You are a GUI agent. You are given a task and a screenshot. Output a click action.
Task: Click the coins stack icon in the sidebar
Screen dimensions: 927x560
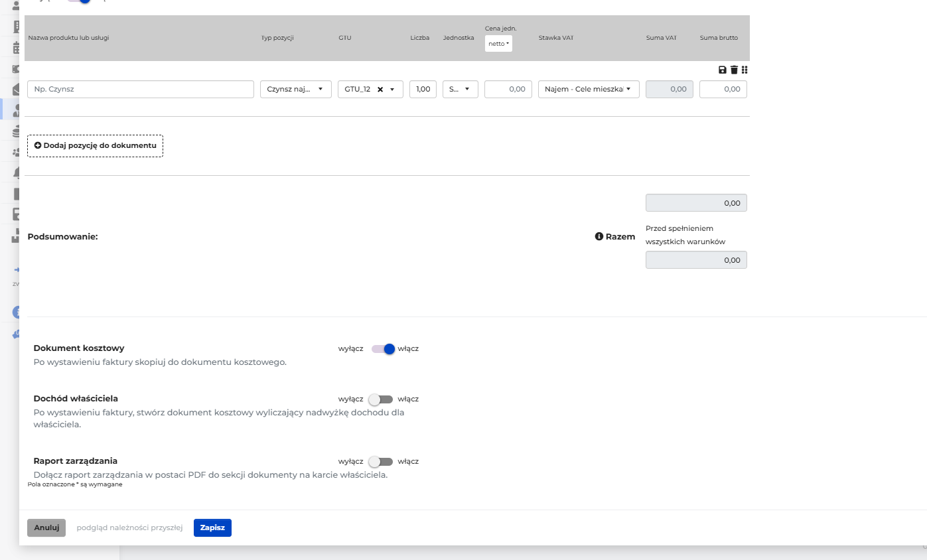pyautogui.click(x=17, y=131)
